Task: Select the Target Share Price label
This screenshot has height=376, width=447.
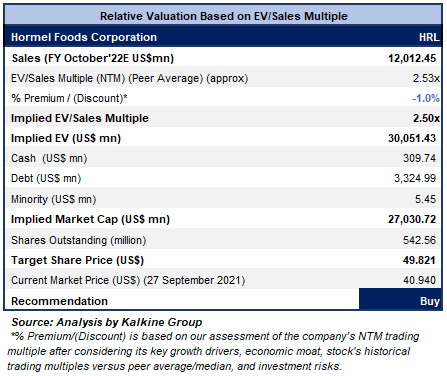Action: 77,260
